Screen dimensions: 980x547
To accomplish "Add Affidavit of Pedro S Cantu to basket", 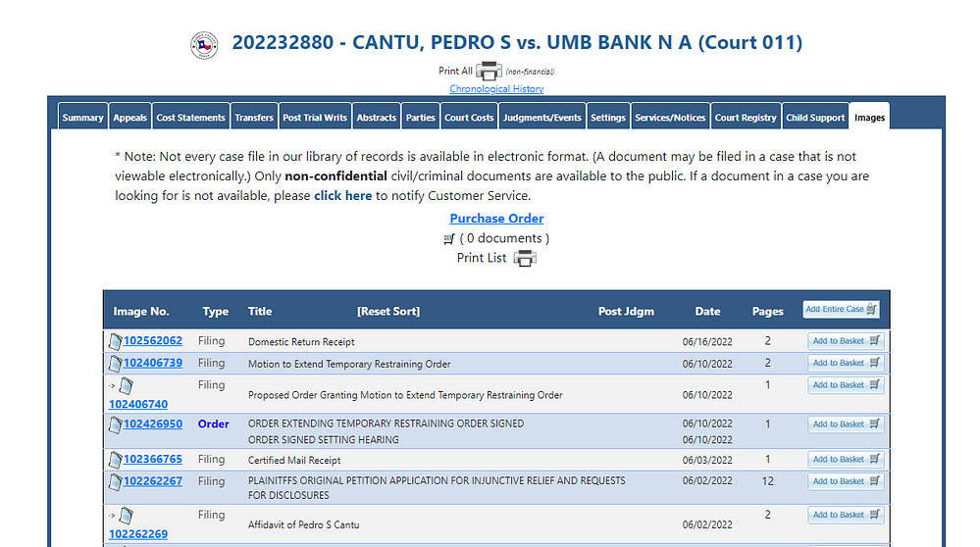I will click(846, 515).
